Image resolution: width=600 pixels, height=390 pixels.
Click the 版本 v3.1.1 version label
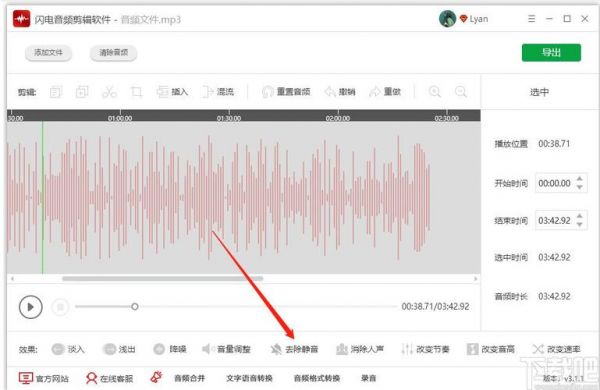coord(563,379)
